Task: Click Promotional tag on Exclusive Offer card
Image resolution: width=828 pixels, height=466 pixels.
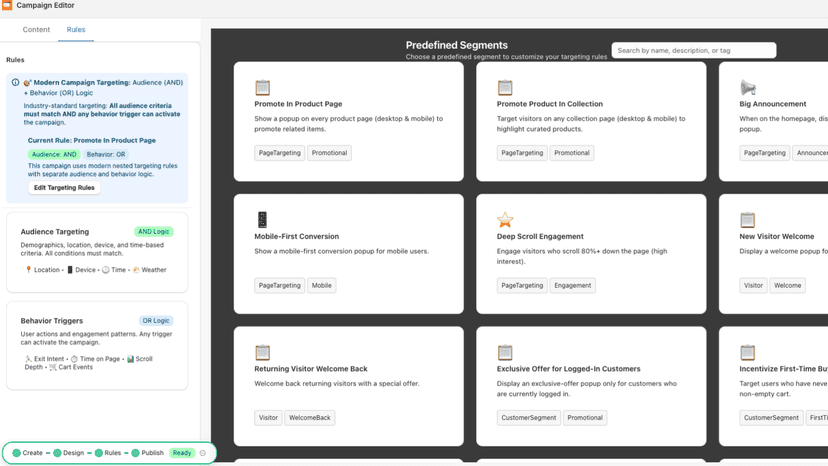Action: [585, 417]
